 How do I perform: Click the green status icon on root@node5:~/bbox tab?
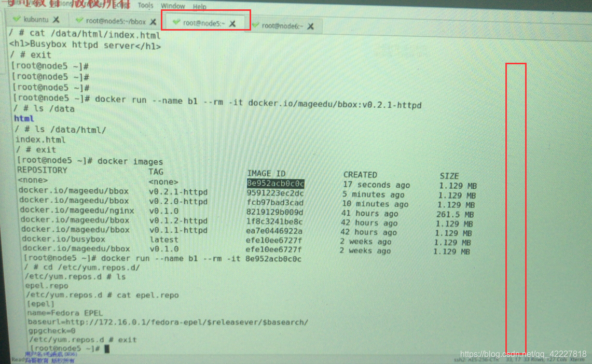tap(79, 20)
